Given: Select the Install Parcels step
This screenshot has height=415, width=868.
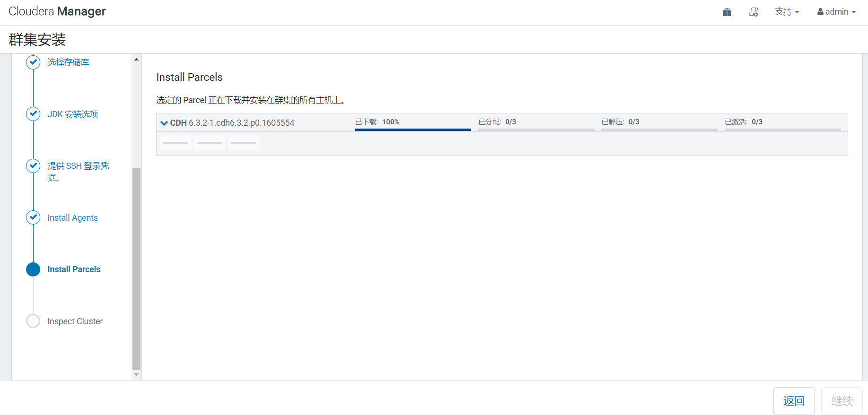Looking at the screenshot, I should pos(74,269).
